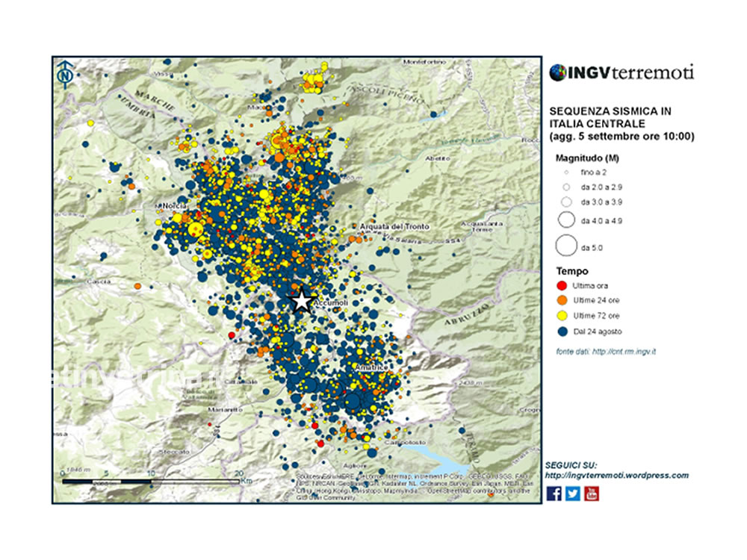
Task: Click the 'Ultima ora' legend label
Action: coord(590,286)
